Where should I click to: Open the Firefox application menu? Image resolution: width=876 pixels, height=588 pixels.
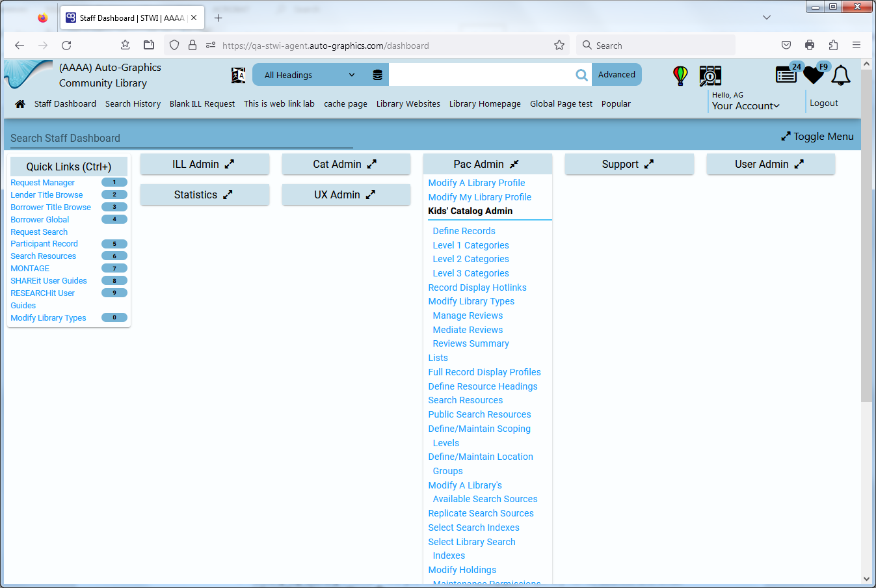click(856, 46)
